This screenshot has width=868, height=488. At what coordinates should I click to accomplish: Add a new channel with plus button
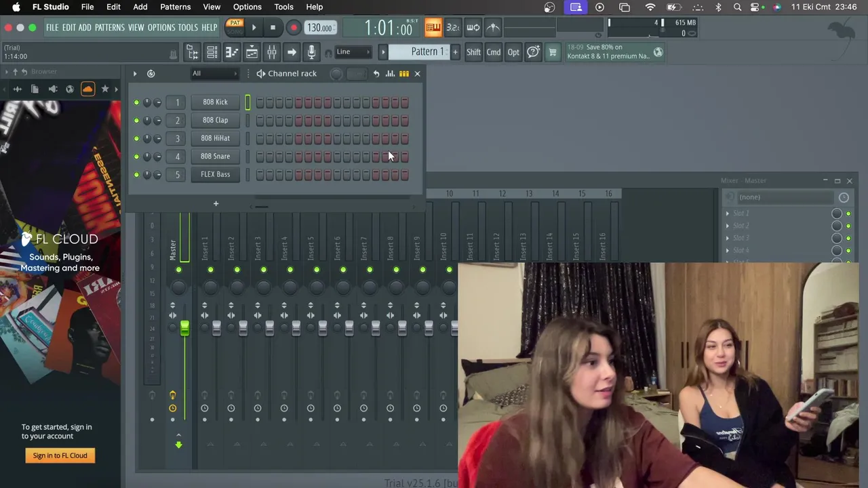[216, 203]
